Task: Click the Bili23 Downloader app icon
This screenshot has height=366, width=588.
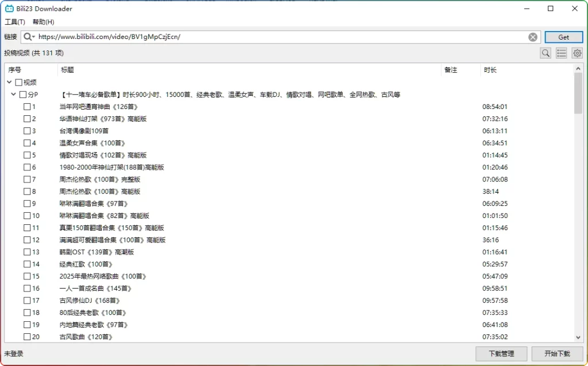Action: [x=9, y=9]
